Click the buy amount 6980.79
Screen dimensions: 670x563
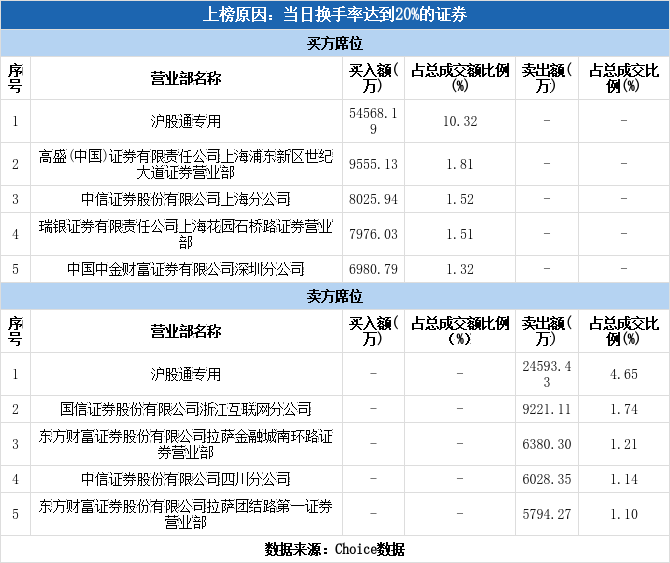[373, 269]
